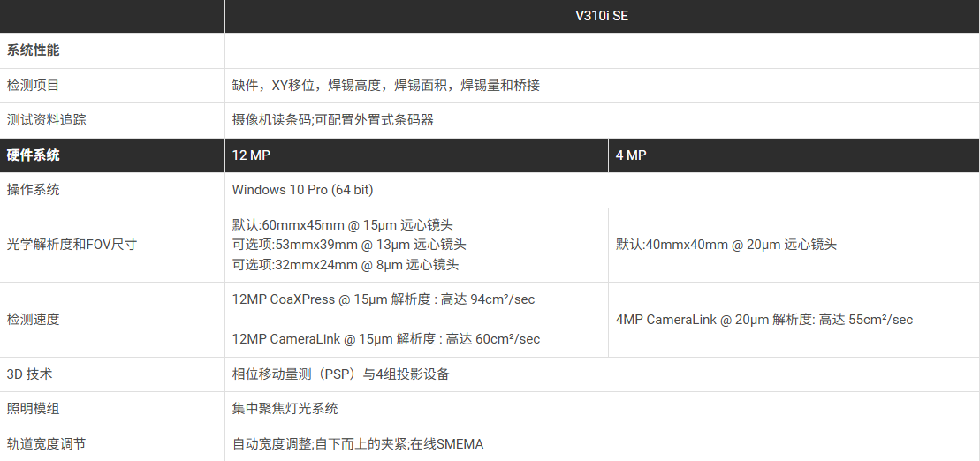Click the 相位移动量测（PSP）technology cell
The height and width of the screenshot is (461, 980).
coord(341,374)
